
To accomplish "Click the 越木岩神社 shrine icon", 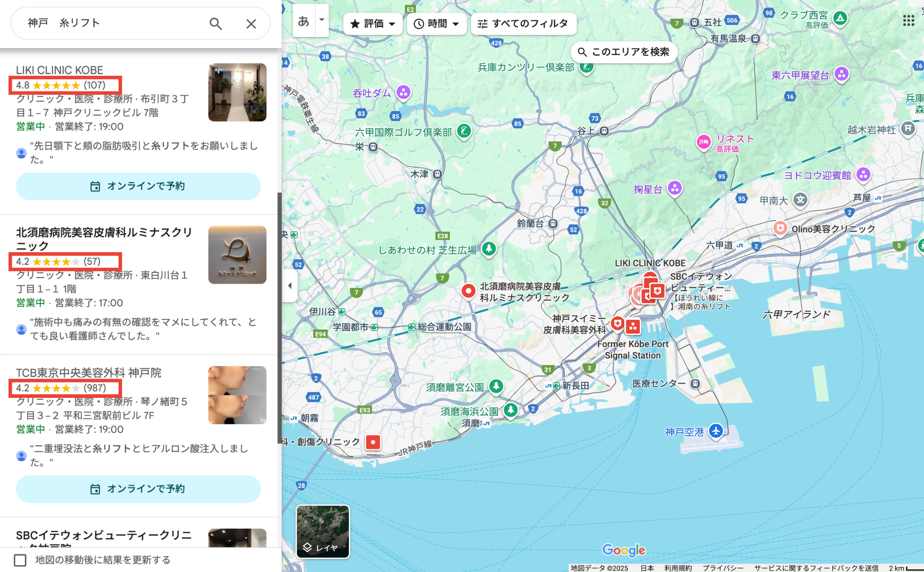I will coord(907,129).
